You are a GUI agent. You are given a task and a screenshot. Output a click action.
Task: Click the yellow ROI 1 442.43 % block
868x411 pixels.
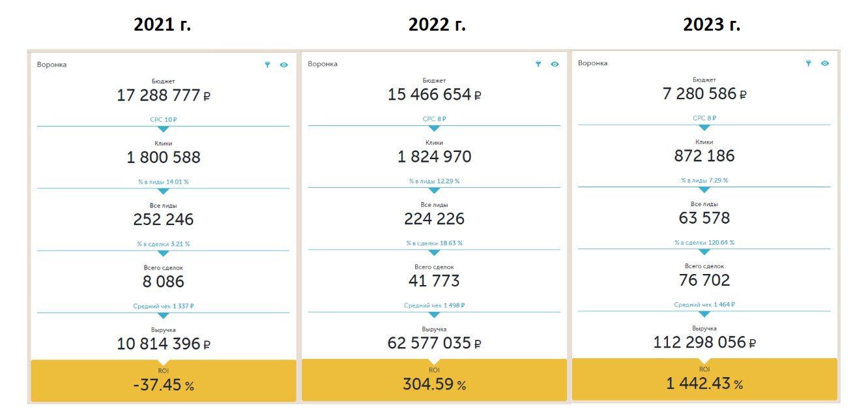point(704,380)
